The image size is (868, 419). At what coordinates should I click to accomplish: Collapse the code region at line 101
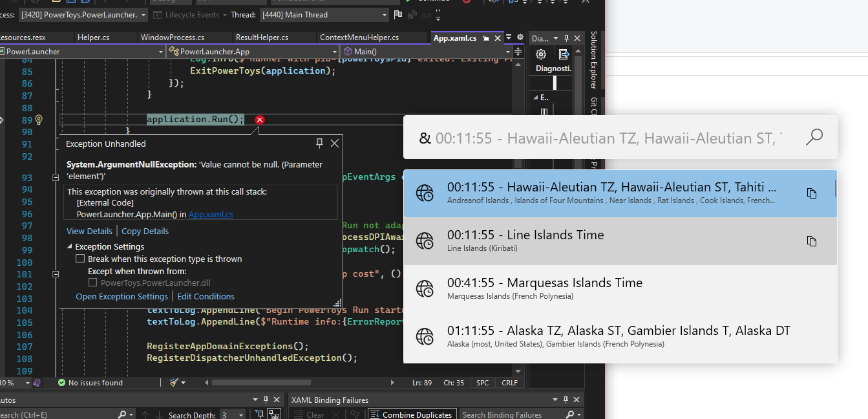[56, 274]
